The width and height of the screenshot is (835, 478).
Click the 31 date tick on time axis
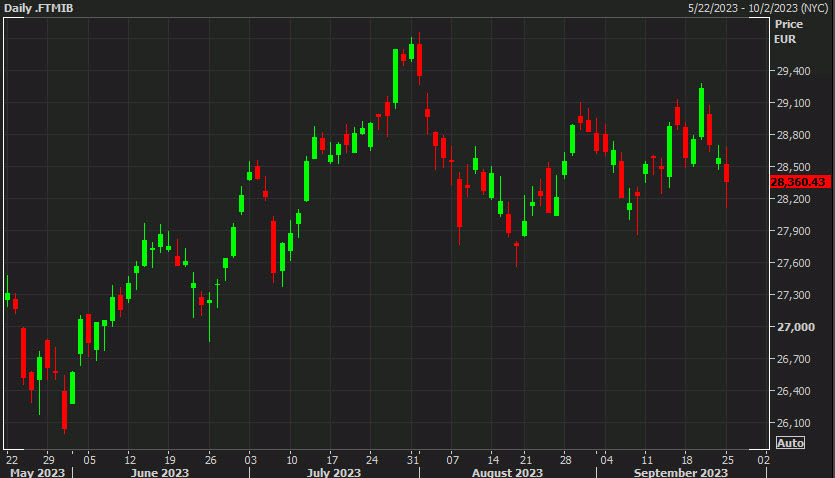411,460
